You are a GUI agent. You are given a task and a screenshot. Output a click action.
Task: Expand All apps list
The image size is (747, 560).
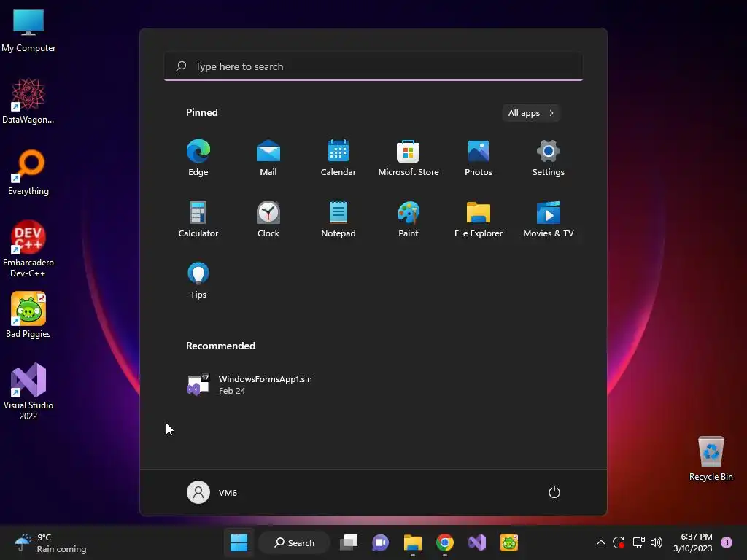click(x=531, y=113)
